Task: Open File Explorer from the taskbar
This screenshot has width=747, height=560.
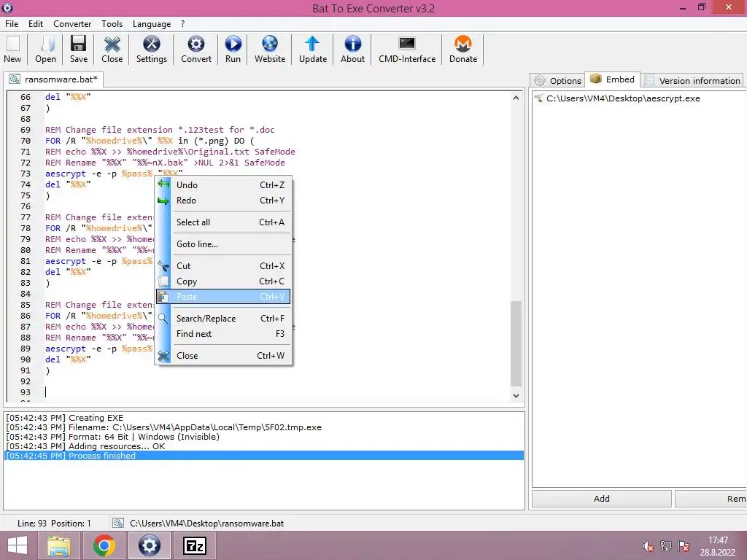Action: click(x=59, y=545)
